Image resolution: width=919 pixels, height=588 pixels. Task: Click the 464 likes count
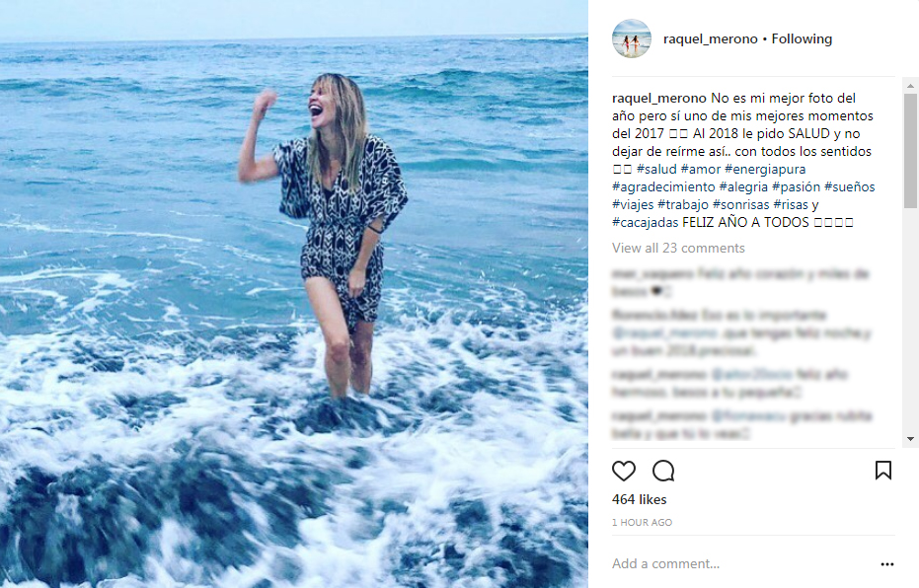pyautogui.click(x=639, y=500)
